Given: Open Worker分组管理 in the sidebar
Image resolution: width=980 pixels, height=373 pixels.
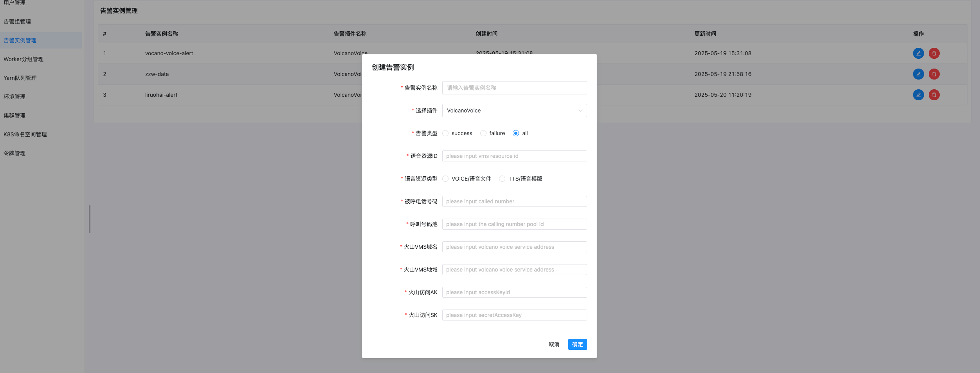Looking at the screenshot, I should [23, 59].
